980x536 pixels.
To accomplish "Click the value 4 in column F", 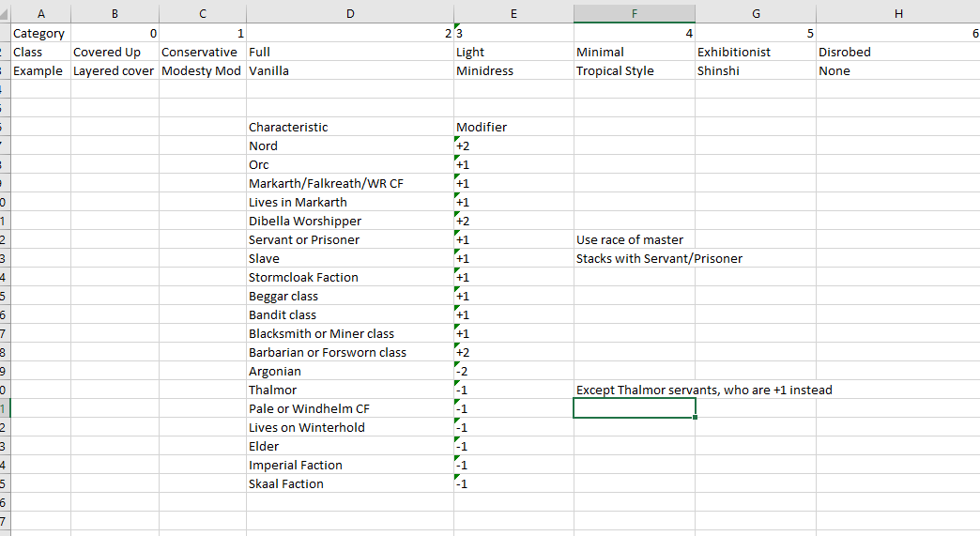I will point(635,33).
